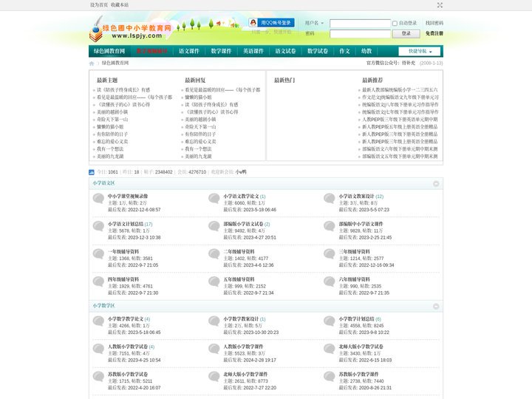Image resolution: width=532 pixels, height=399 pixels.
Task: Open the 人教版小学数学课件 forum title
Action: click(243, 347)
